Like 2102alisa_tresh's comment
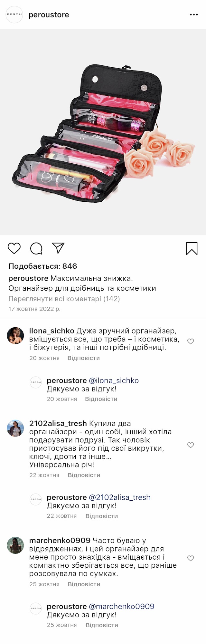The height and width of the screenshot is (644, 206). tap(191, 445)
